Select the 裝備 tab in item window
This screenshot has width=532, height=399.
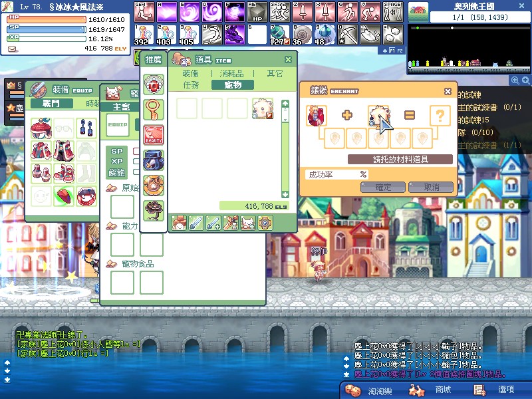click(190, 73)
